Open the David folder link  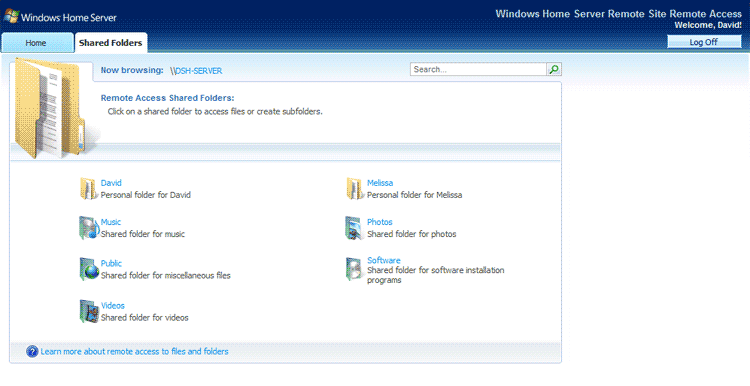click(x=111, y=183)
